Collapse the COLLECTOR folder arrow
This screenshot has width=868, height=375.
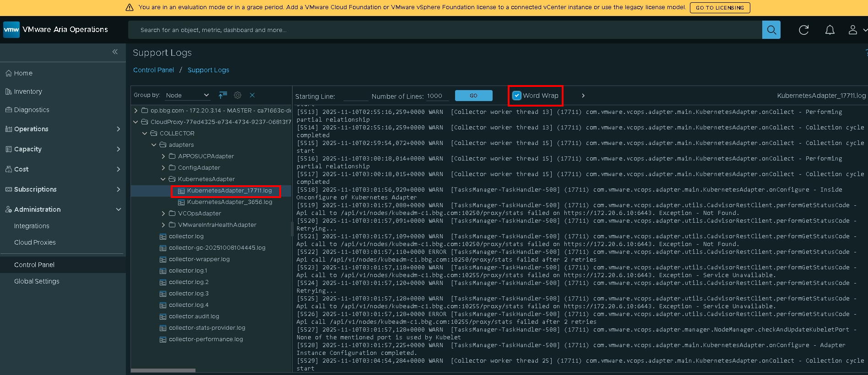[x=145, y=134]
